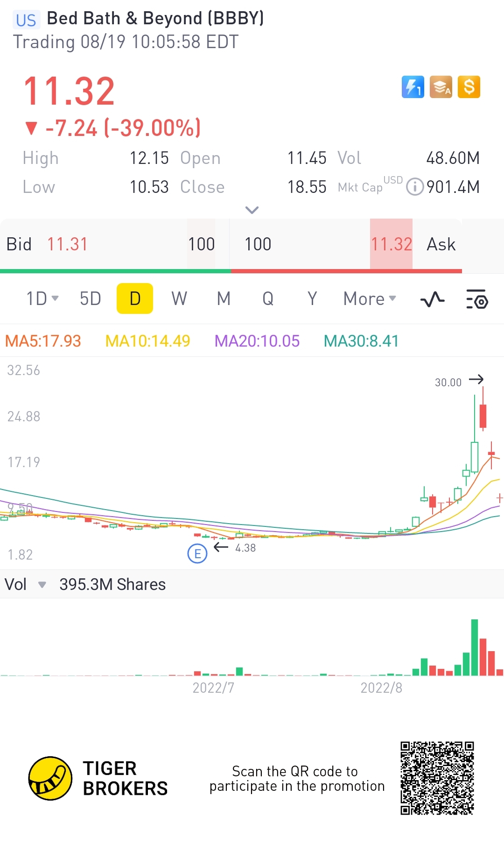
Task: Tap the 4.38 low price annotation
Action: [x=245, y=548]
